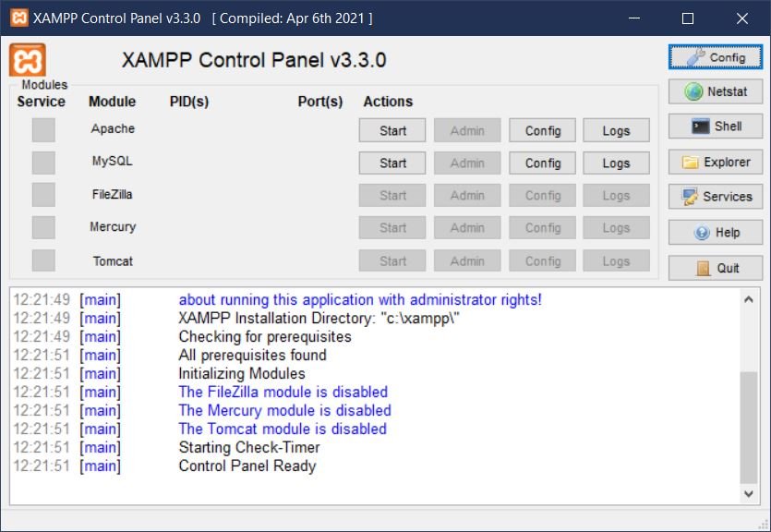Click the log scrollbar up arrow
Image resolution: width=771 pixels, height=532 pixels.
point(749,298)
